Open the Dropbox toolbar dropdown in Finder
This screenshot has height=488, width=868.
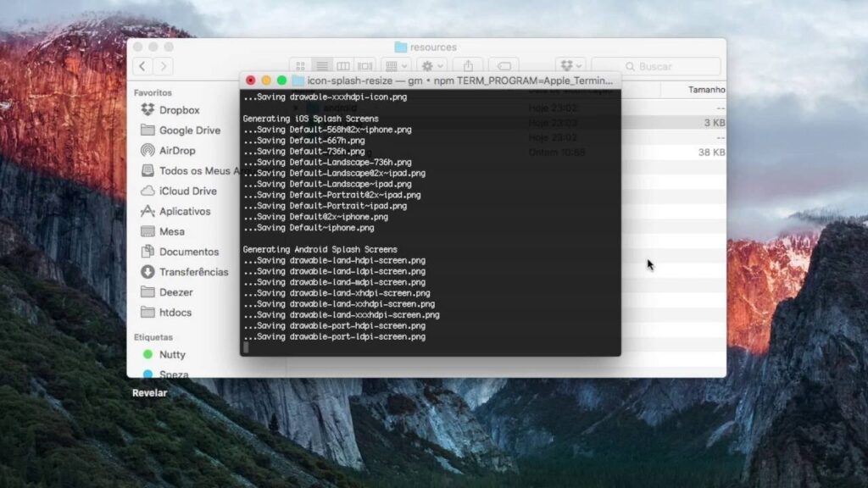[570, 66]
